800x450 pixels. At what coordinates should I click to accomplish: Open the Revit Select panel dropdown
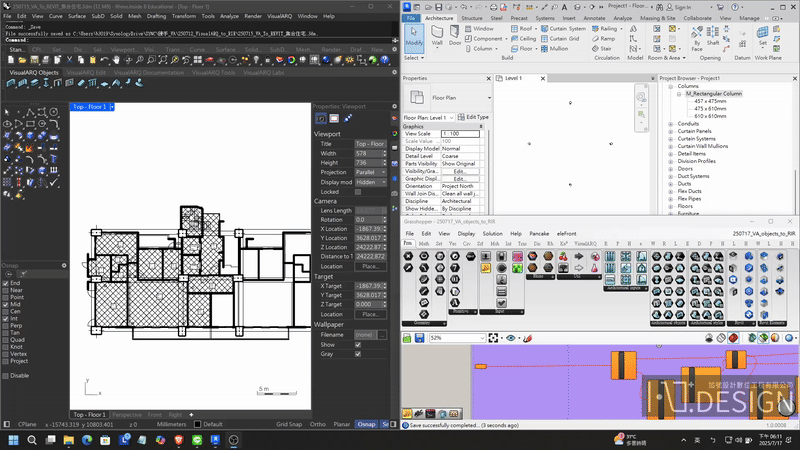[x=414, y=58]
